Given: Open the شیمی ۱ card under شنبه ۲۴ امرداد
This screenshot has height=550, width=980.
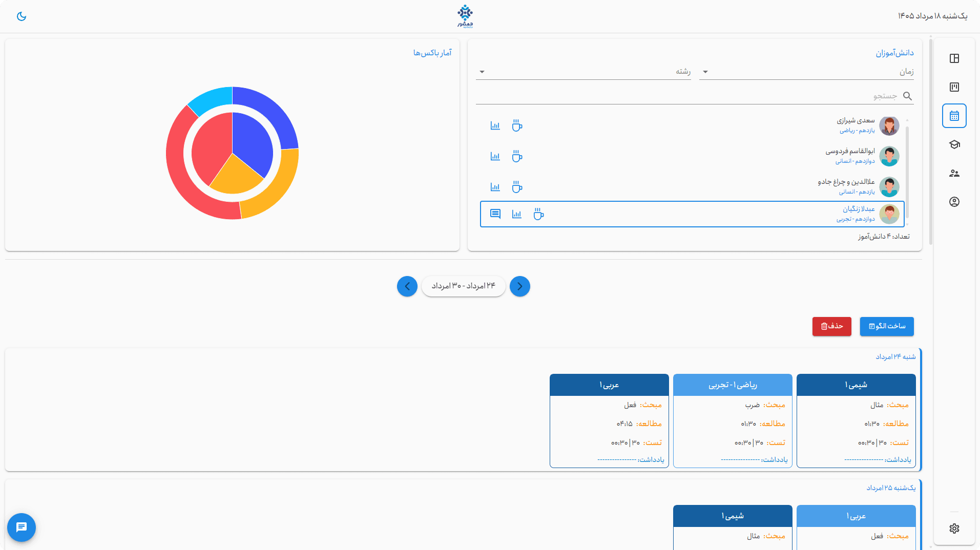Looking at the screenshot, I should coord(856,420).
